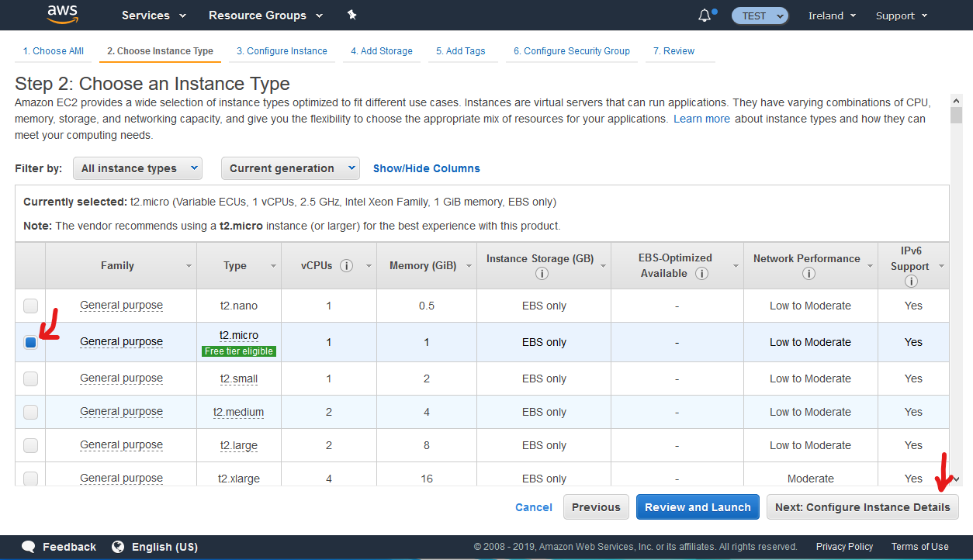Open the Type column sort arrow
This screenshot has height=560, width=973.
click(x=273, y=266)
